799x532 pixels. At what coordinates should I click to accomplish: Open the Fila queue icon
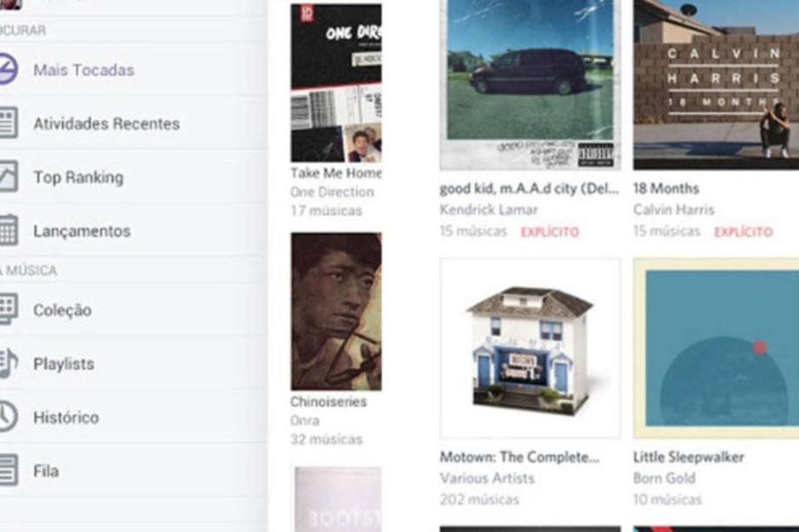[x=8, y=470]
